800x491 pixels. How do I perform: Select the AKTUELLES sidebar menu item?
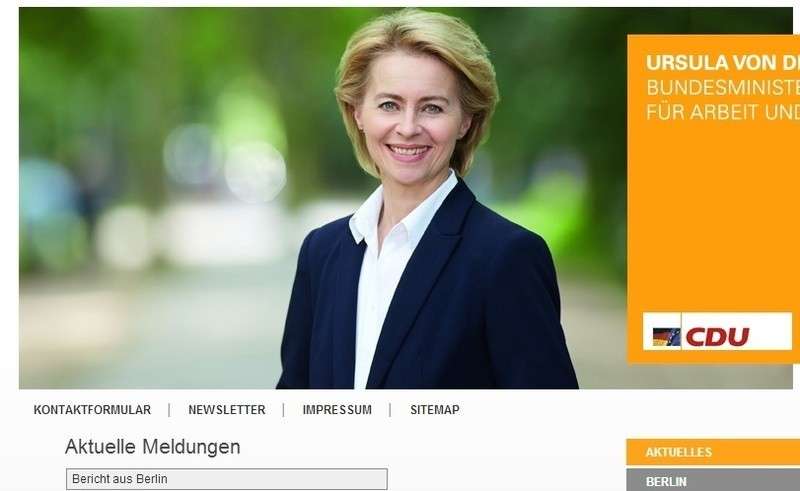click(x=713, y=452)
